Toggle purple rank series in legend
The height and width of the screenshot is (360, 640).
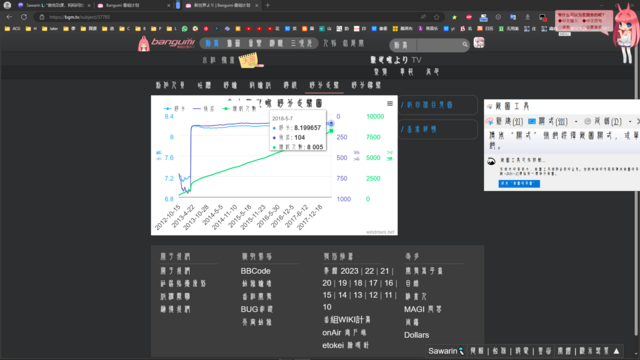coord(204,109)
